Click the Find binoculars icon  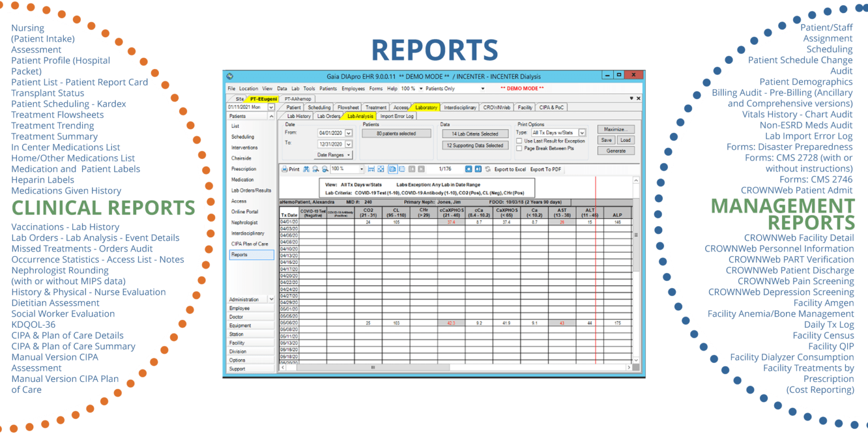pos(306,170)
